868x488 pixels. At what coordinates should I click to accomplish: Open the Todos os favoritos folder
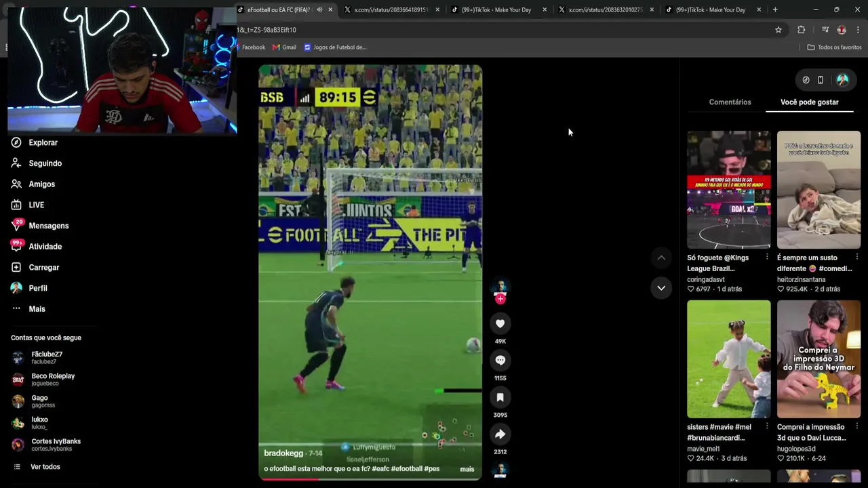coord(834,47)
